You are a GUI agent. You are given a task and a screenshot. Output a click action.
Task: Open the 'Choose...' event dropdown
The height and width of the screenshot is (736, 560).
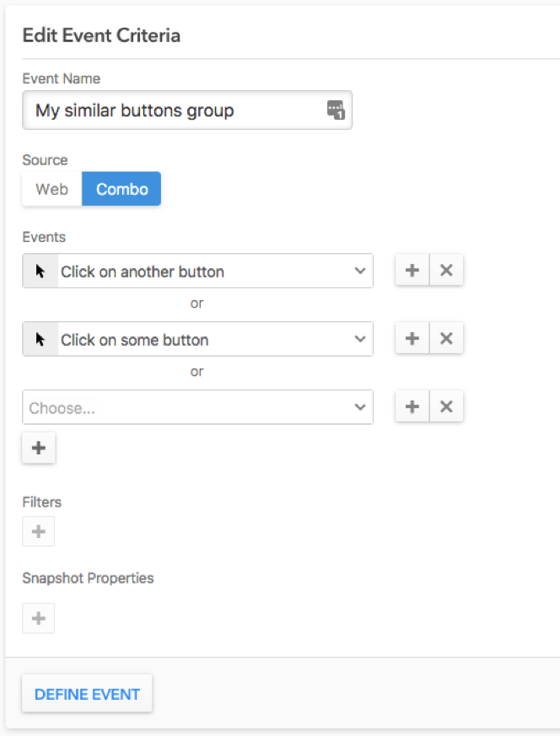197,407
